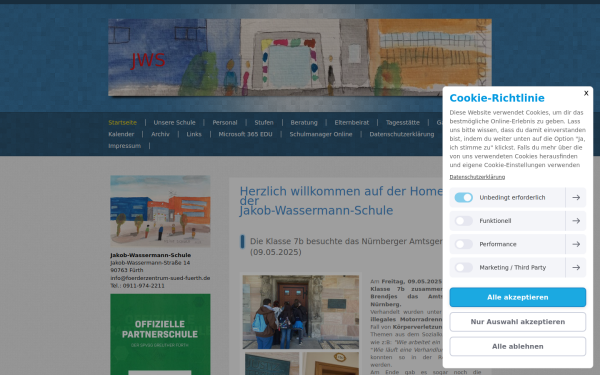The height and width of the screenshot is (375, 600).
Task: Click the sidebar school building drawing
Action: [x=160, y=211]
